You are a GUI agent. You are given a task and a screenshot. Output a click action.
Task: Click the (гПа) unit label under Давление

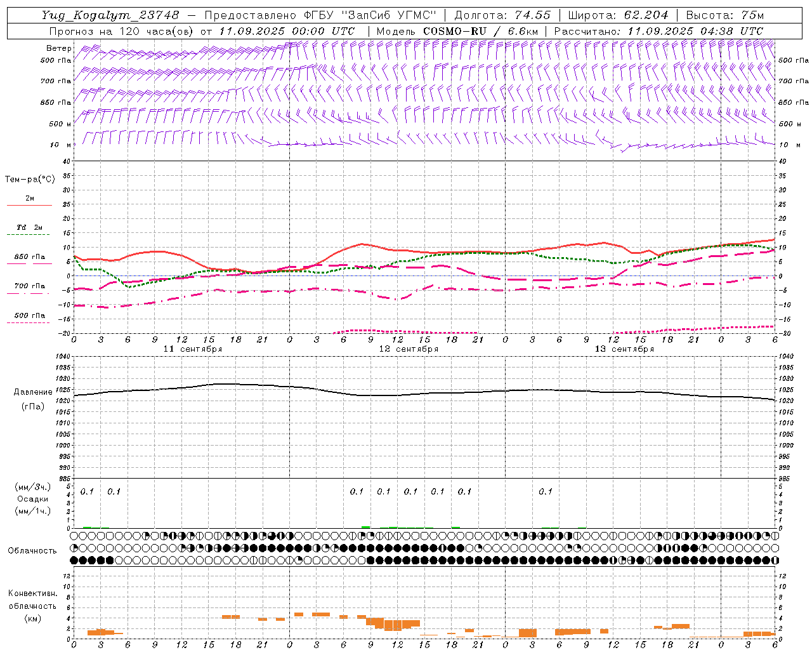[x=33, y=407]
